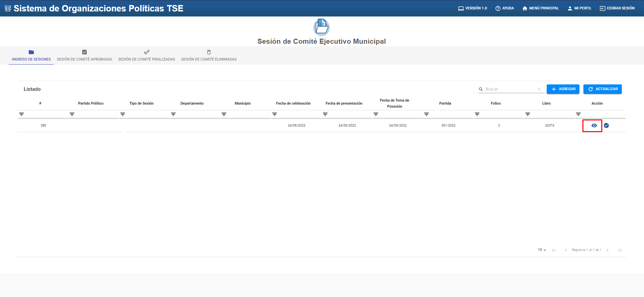644x297 pixels.
Task: Click the blue checkmark approve icon in row 280
Action: [x=606, y=125]
